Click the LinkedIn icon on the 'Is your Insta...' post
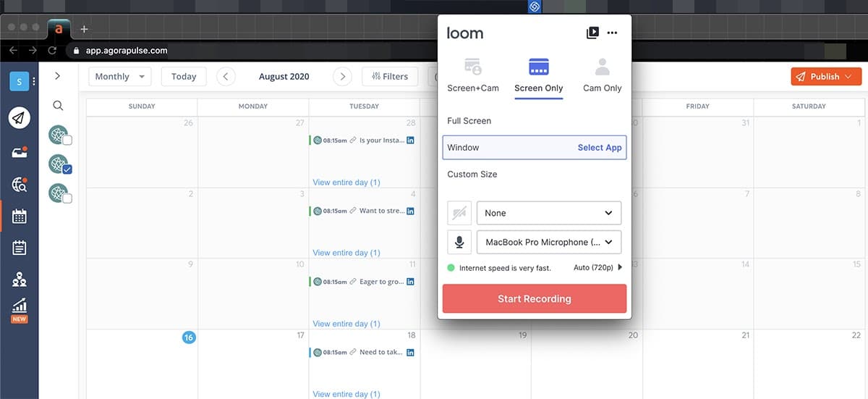Image resolution: width=868 pixels, height=399 pixels. point(410,140)
